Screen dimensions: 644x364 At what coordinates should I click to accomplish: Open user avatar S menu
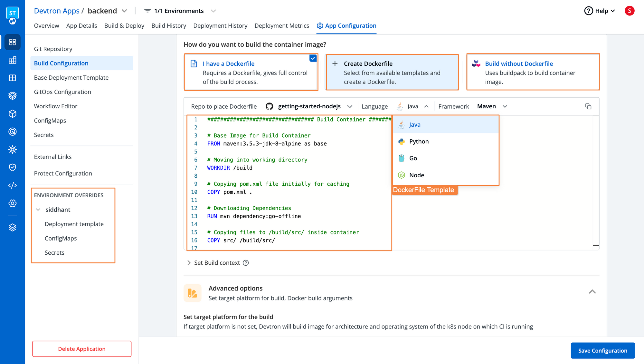(630, 11)
